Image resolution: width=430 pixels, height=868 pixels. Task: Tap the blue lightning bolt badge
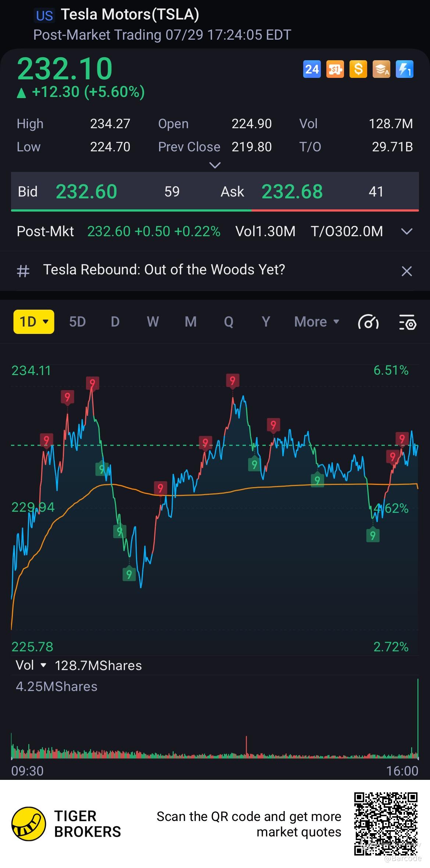point(405,69)
